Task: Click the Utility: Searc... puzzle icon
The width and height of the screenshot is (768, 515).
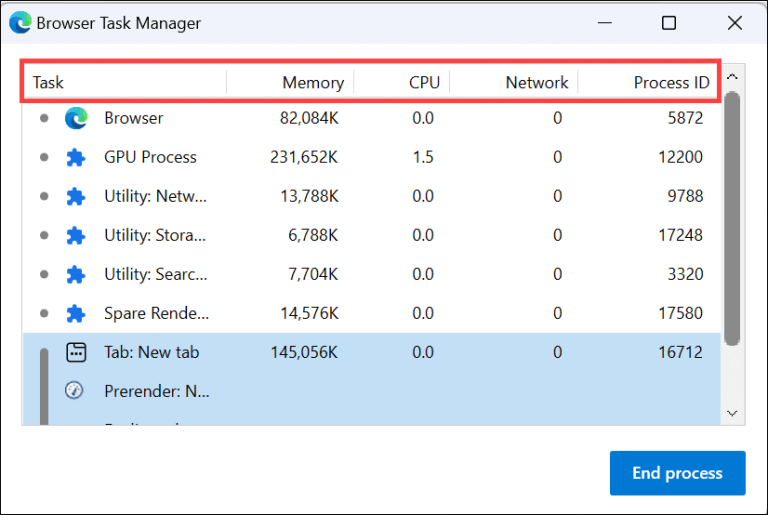Action: tap(76, 274)
